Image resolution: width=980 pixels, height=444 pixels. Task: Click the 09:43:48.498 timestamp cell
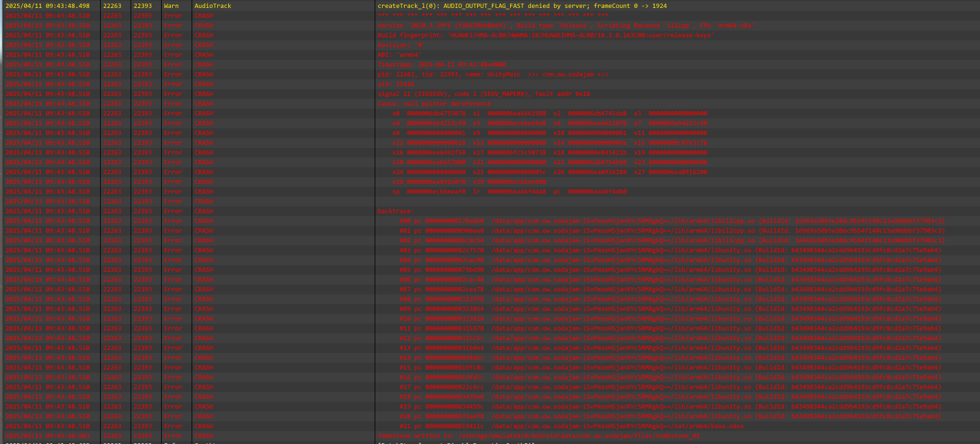point(48,6)
